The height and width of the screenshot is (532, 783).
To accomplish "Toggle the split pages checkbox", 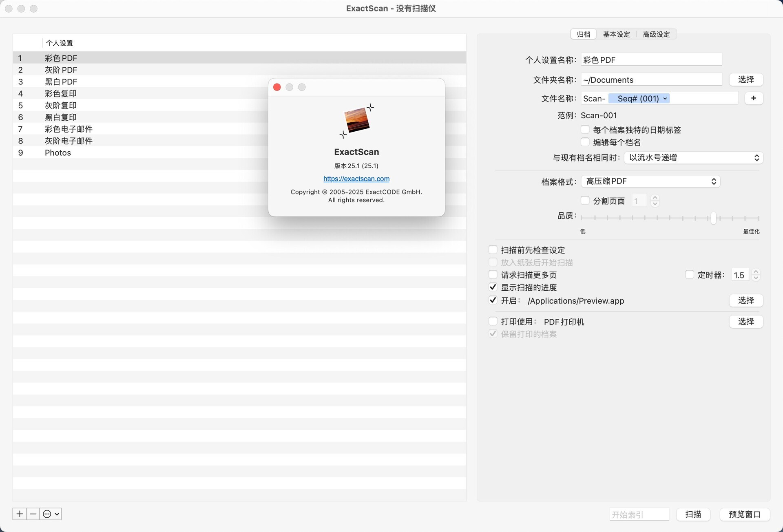I will [585, 201].
